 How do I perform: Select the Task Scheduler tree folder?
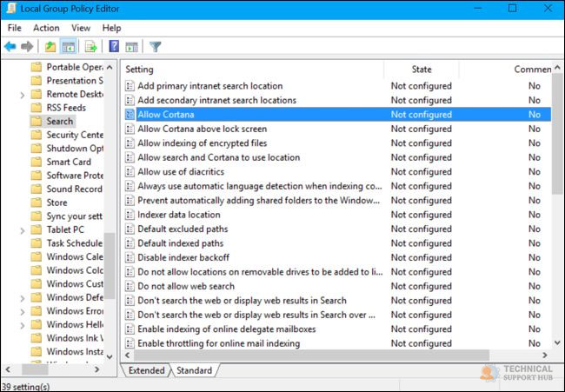click(74, 243)
